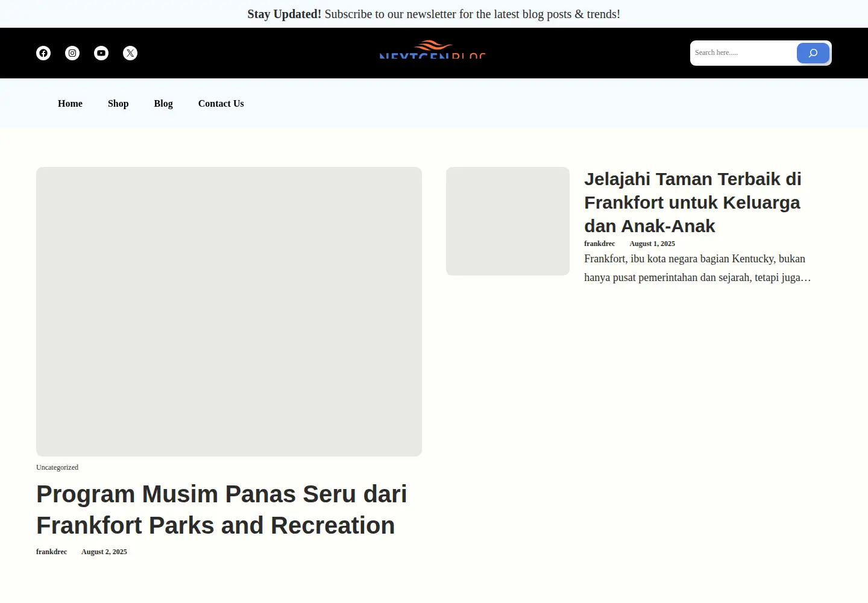Open the large Program Musim Panas thumbnail
Image resolution: width=868 pixels, height=603 pixels.
coord(229,312)
